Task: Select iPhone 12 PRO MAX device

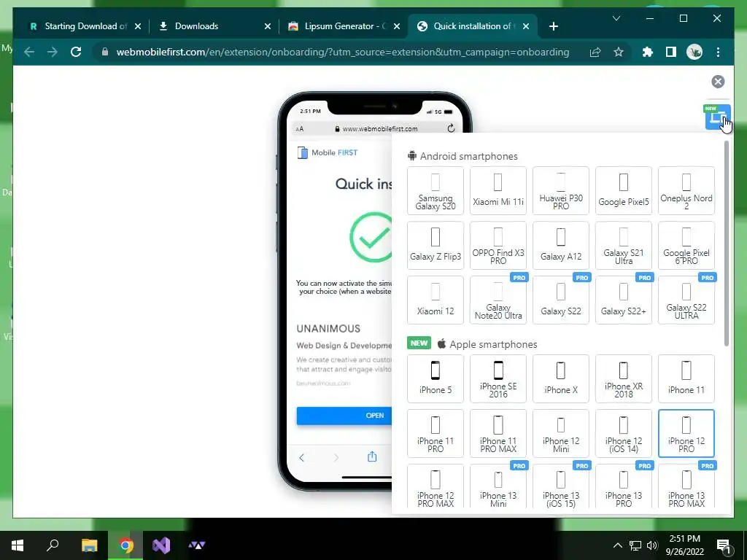Action: [436, 488]
